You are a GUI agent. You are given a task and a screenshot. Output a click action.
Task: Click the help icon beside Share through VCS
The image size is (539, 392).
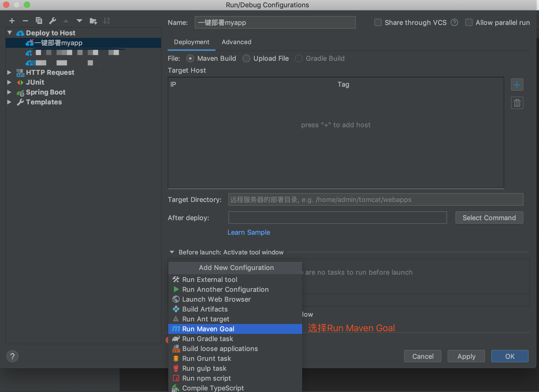454,23
